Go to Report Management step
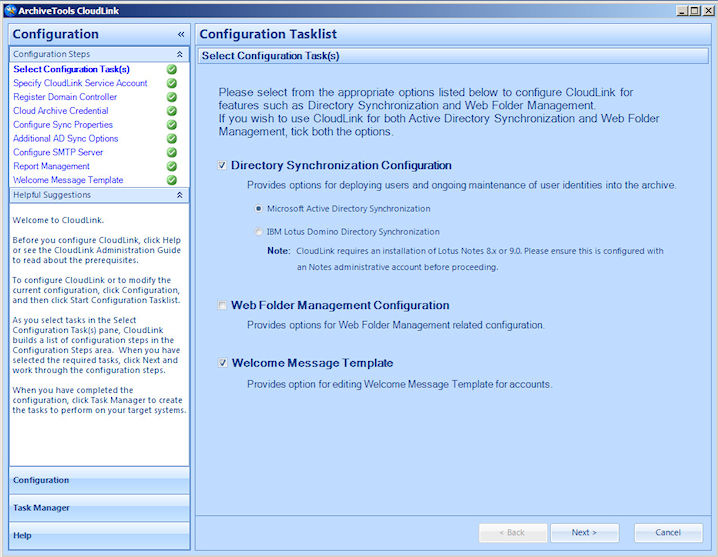Image resolution: width=718 pixels, height=557 pixels. [x=51, y=166]
